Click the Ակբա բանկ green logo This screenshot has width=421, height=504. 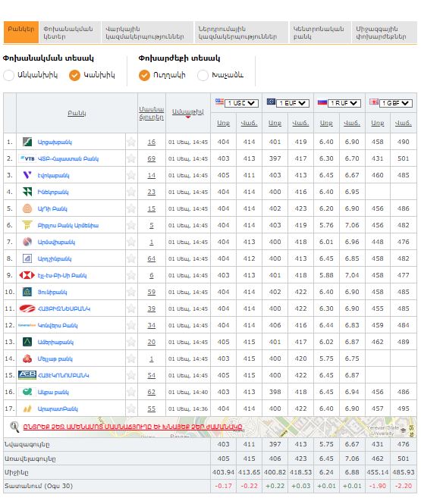[27, 392]
